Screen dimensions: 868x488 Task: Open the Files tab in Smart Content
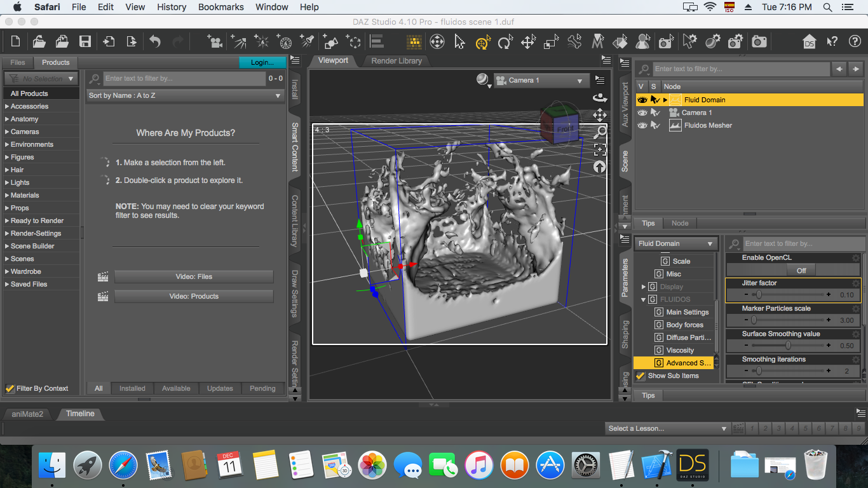[18, 62]
